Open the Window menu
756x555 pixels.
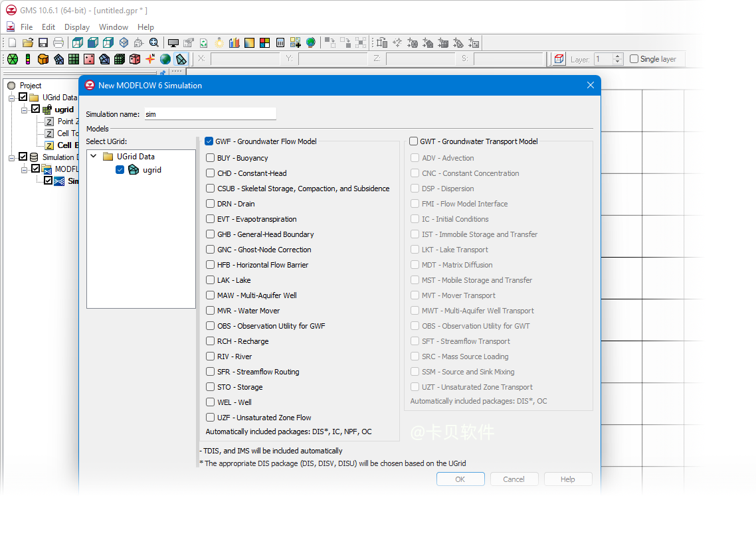[114, 27]
